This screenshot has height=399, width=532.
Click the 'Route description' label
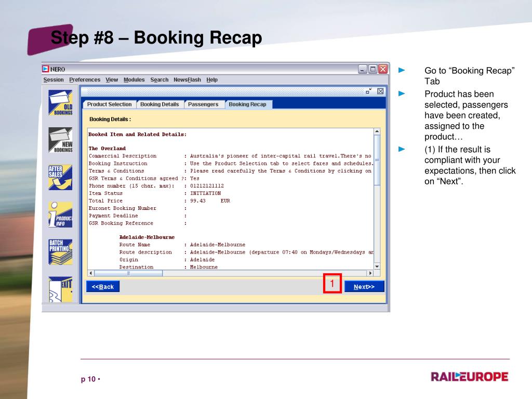(x=145, y=252)
